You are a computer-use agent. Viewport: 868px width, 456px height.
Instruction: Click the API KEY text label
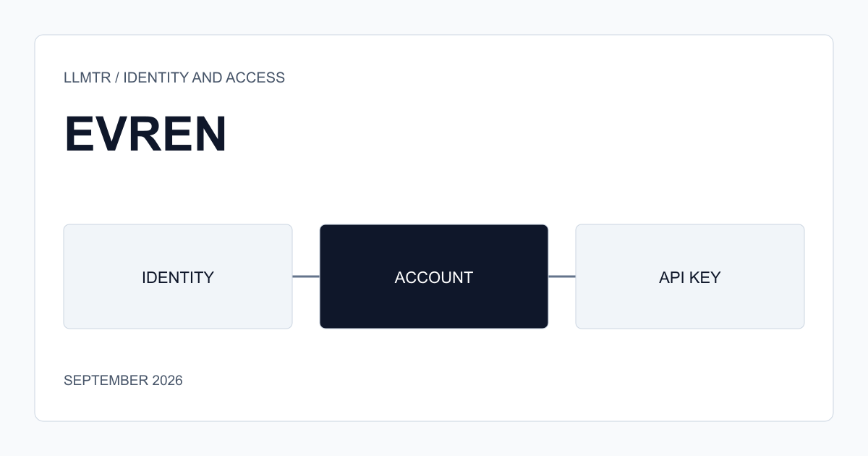point(690,277)
